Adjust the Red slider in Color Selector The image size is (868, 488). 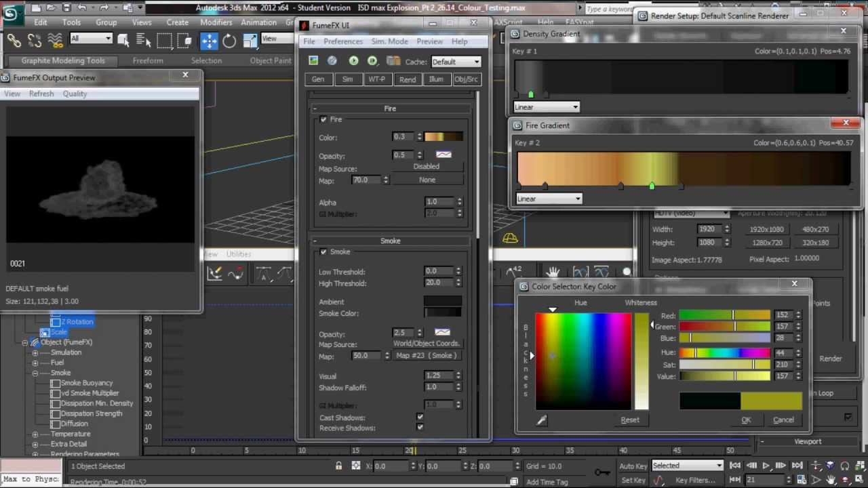(725, 315)
